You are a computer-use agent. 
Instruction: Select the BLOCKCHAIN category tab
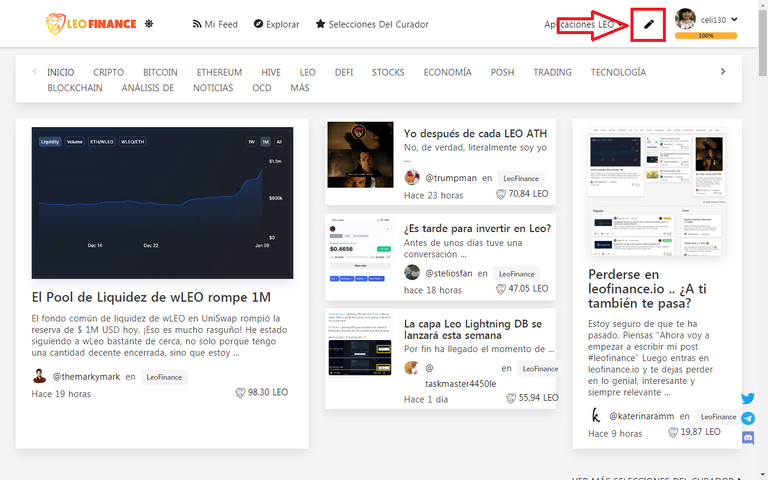(75, 88)
